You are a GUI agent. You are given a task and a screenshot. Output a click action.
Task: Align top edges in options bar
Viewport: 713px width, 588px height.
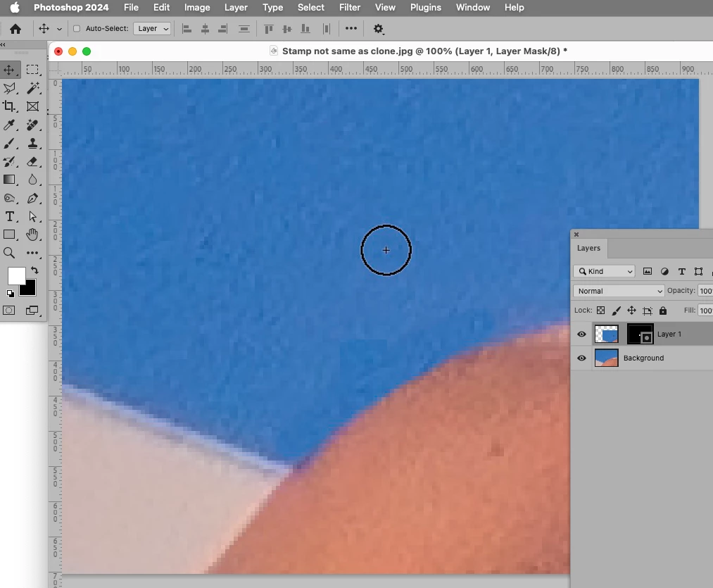click(269, 29)
